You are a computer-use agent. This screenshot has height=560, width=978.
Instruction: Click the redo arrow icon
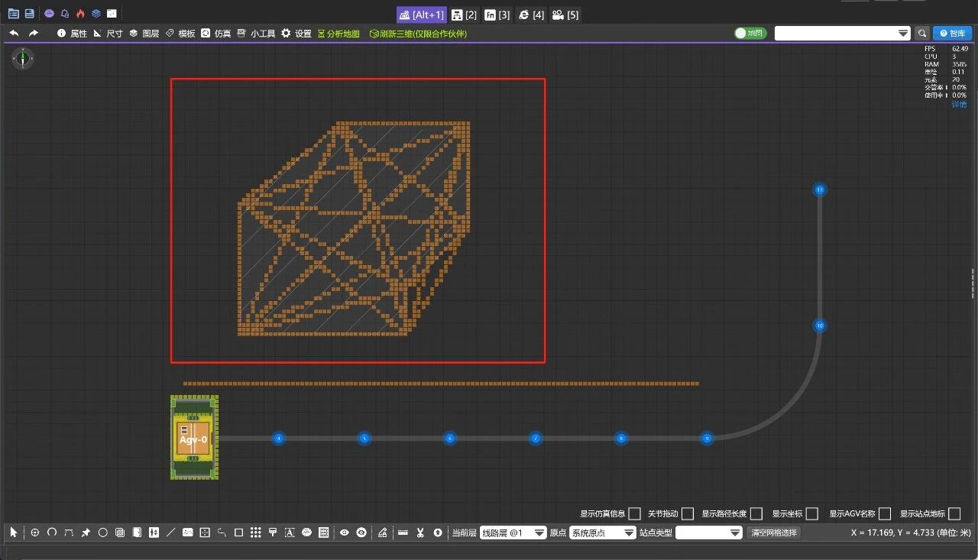point(34,34)
